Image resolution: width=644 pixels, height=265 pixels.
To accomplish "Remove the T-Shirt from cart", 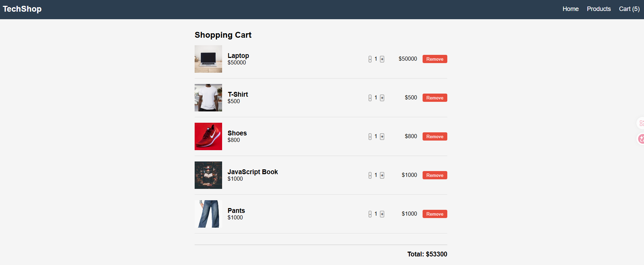I will pos(435,98).
